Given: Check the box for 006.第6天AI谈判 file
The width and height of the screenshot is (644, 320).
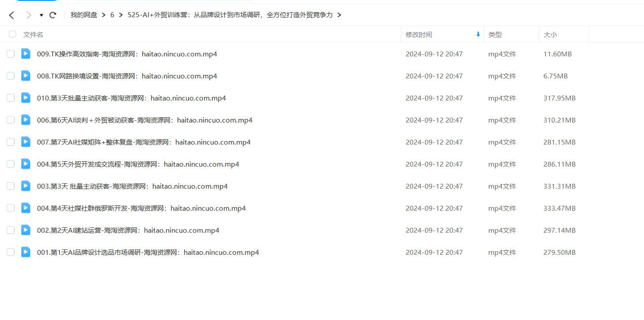Looking at the screenshot, I should (x=11, y=120).
